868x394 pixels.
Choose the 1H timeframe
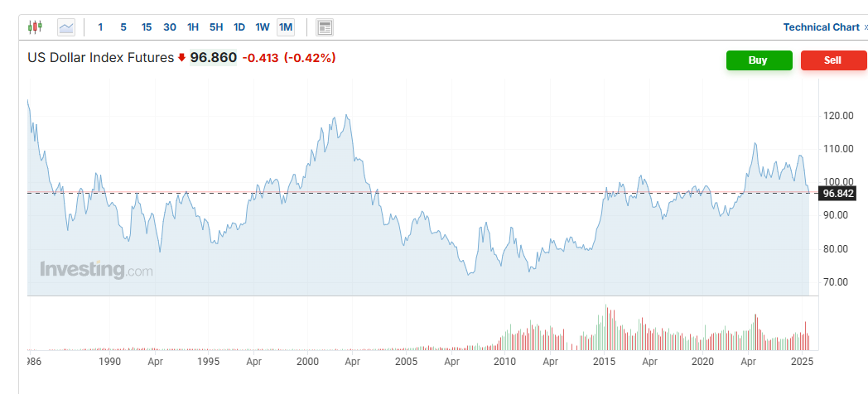point(193,27)
